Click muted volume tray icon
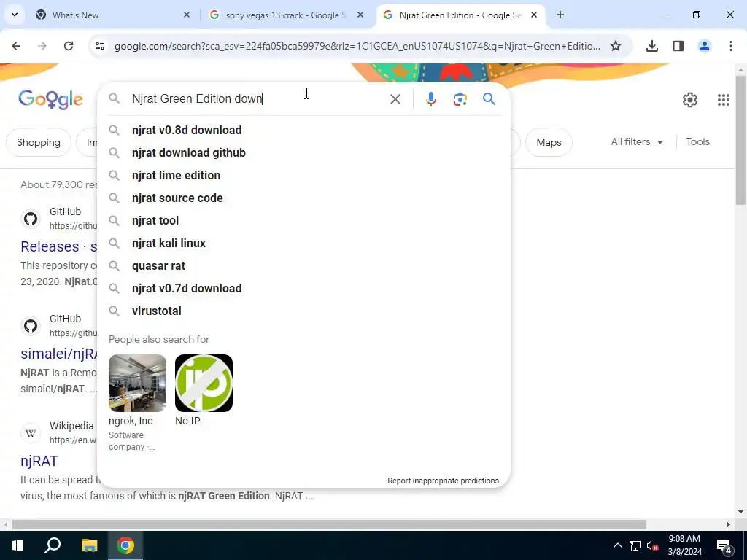This screenshot has width=747, height=560. (653, 545)
